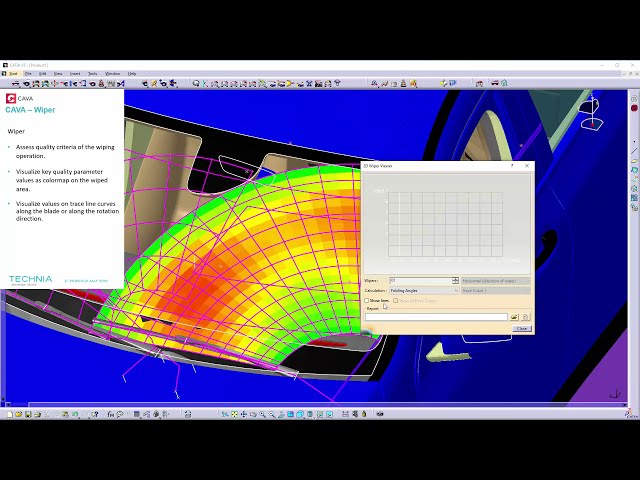Click the Fit All In icon

click(234, 414)
